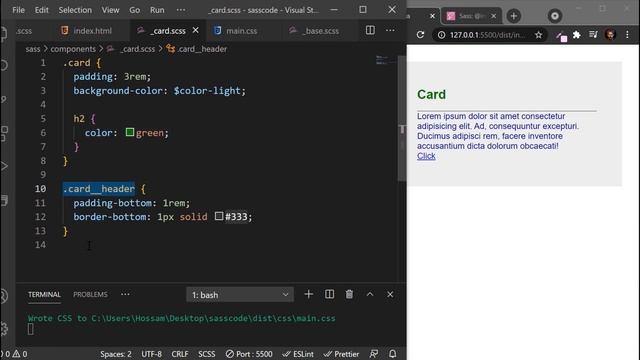Open the File menu
Viewport: 640px width, 360px height.
click(18, 10)
